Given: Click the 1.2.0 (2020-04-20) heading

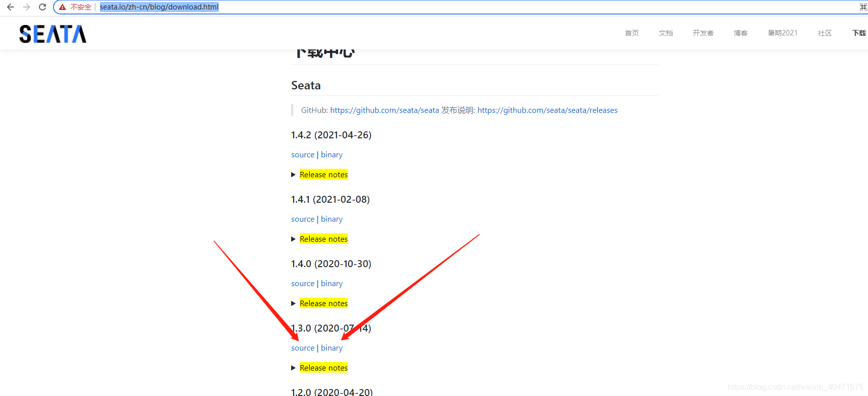Looking at the screenshot, I should (x=332, y=392).
